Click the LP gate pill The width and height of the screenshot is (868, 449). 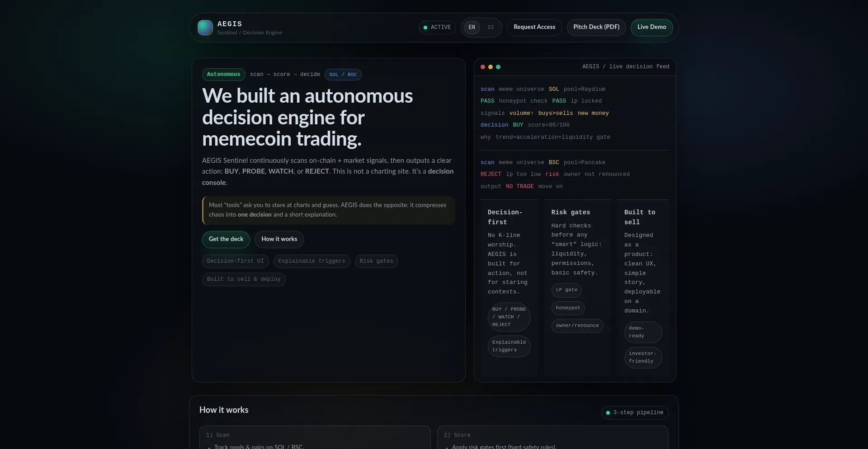point(566,290)
